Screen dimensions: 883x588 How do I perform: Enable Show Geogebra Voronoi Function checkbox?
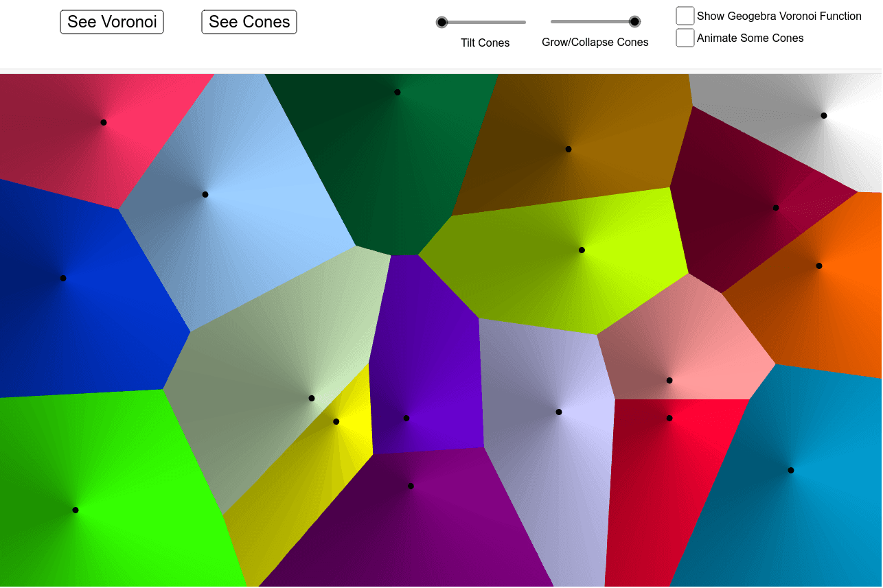point(685,16)
